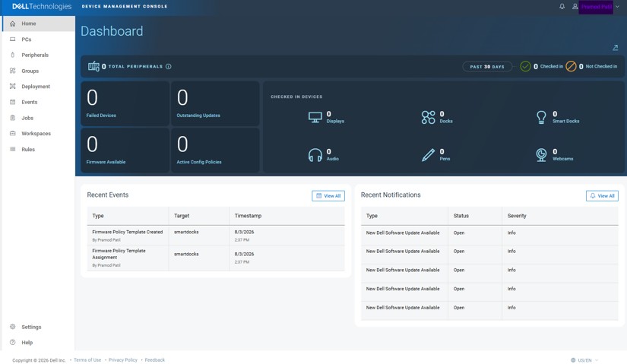Click the Settings gear icon
Image resolution: width=627 pixels, height=364 pixels.
[13, 327]
